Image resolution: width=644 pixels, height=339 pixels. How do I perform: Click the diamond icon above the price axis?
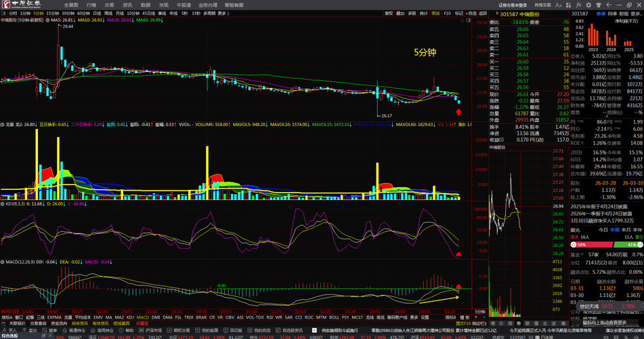click(x=462, y=20)
